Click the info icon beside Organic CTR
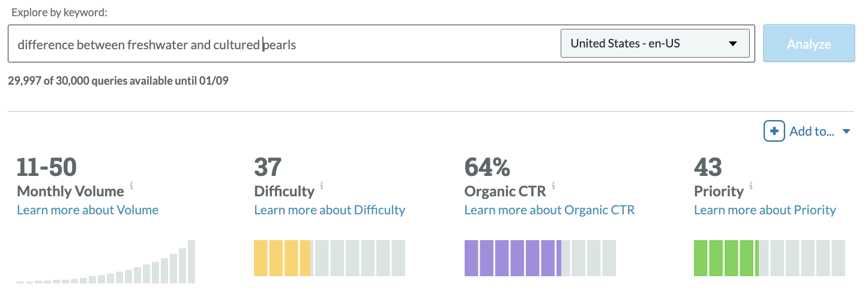 (x=553, y=186)
